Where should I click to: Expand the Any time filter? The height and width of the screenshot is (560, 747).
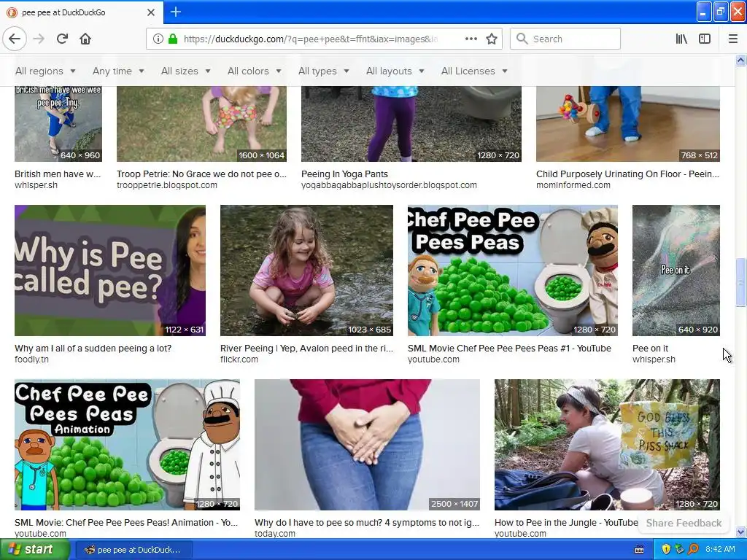(118, 71)
